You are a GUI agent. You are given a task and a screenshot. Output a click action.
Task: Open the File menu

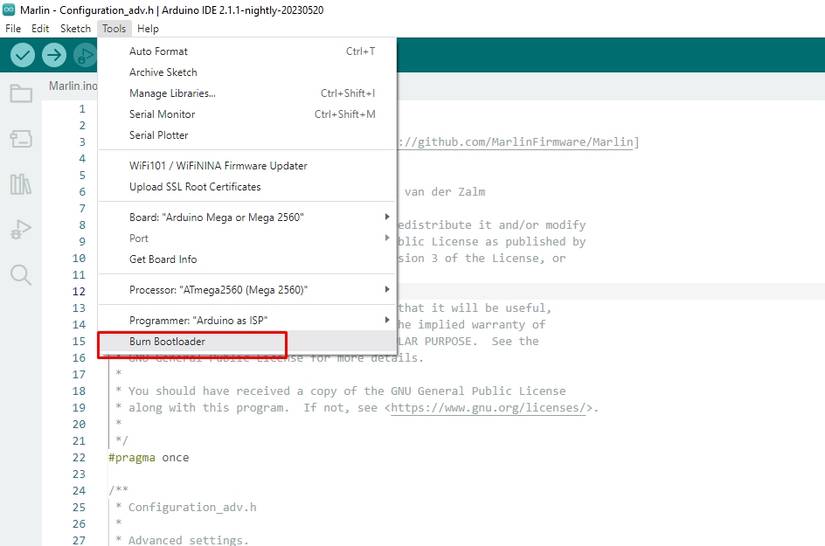click(13, 28)
